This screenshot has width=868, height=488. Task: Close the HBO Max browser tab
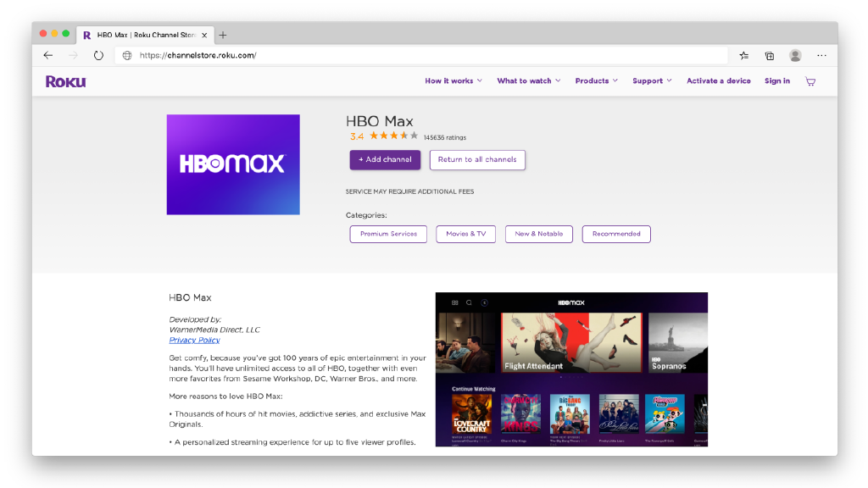click(x=204, y=35)
